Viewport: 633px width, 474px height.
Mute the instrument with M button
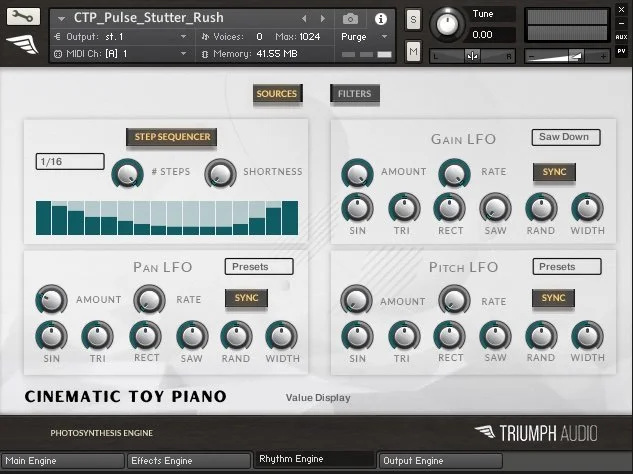[413, 51]
